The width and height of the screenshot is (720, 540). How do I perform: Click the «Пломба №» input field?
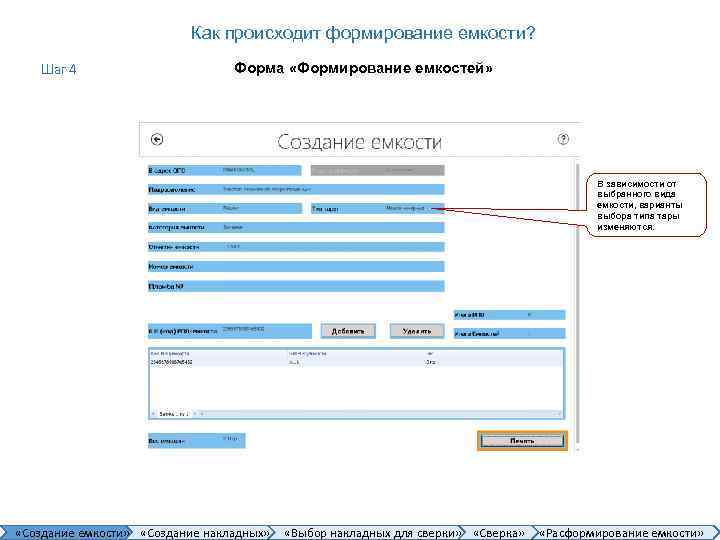click(x=296, y=287)
